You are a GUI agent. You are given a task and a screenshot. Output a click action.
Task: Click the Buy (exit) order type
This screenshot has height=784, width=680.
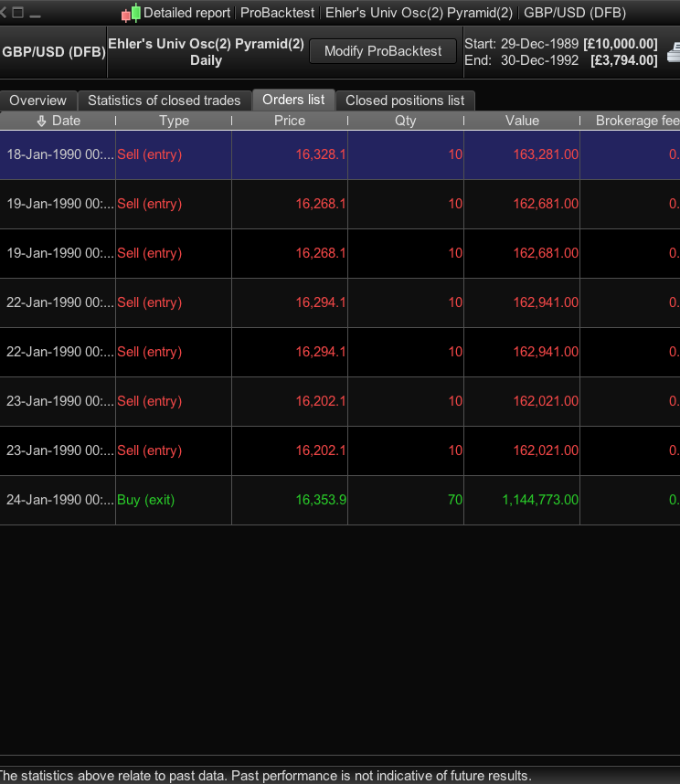click(x=146, y=500)
